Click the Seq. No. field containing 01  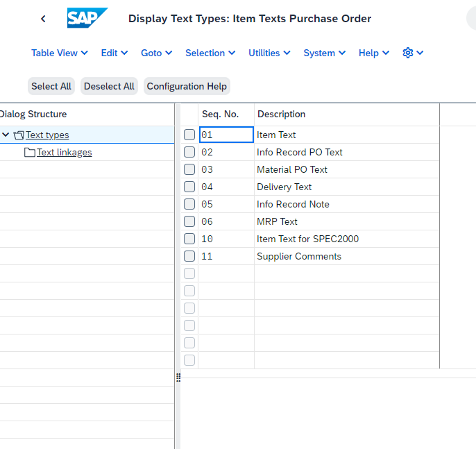(x=226, y=135)
